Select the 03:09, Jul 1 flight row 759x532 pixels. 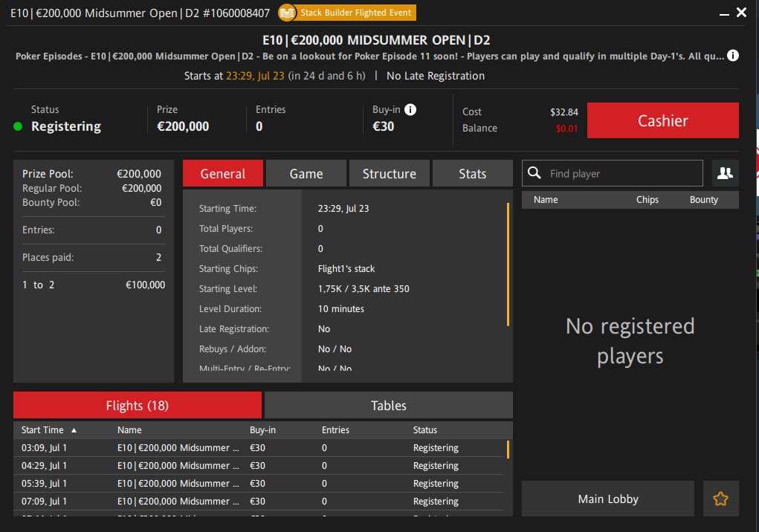point(260,448)
